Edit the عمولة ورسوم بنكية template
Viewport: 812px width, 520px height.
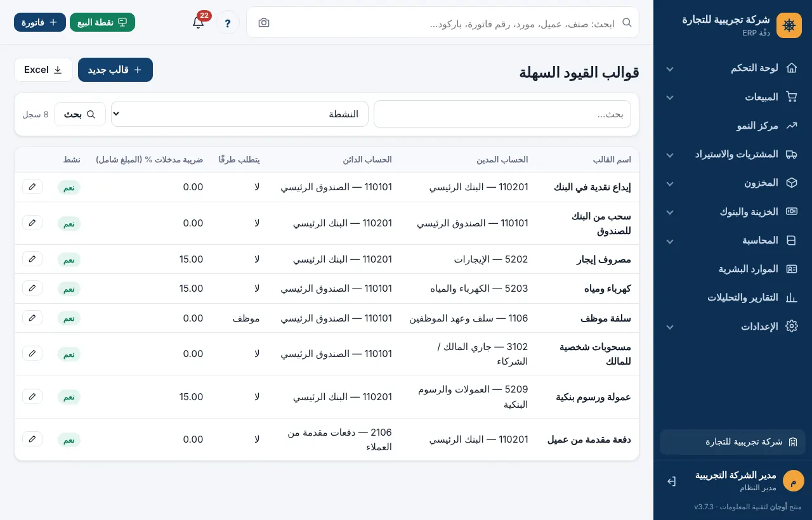pos(32,396)
